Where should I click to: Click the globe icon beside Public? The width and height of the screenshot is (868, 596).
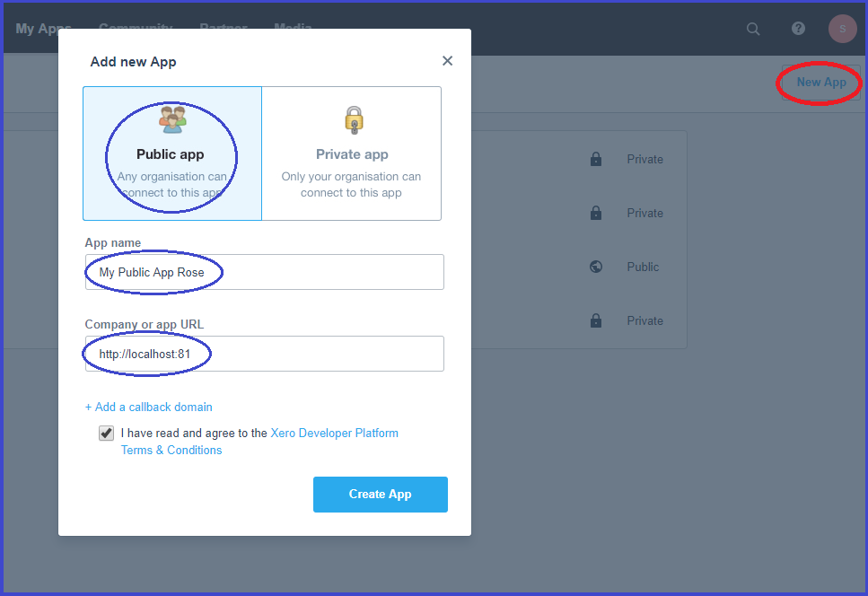[x=596, y=267]
